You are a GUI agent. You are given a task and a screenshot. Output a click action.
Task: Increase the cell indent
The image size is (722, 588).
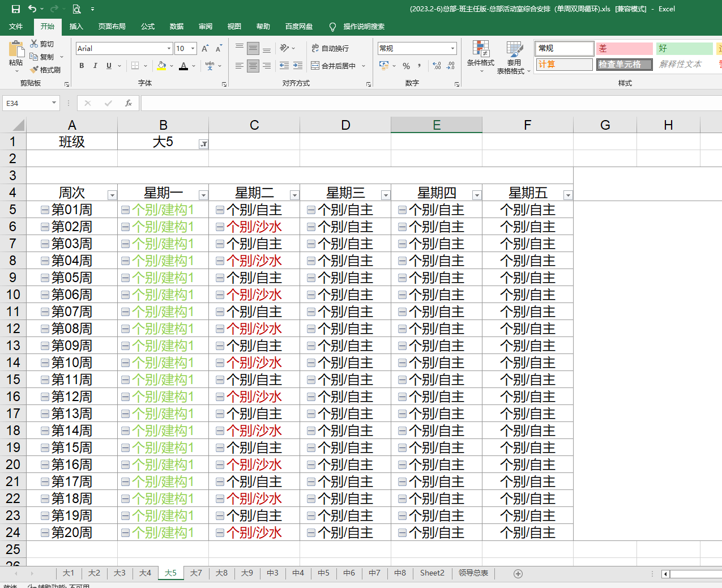point(298,66)
